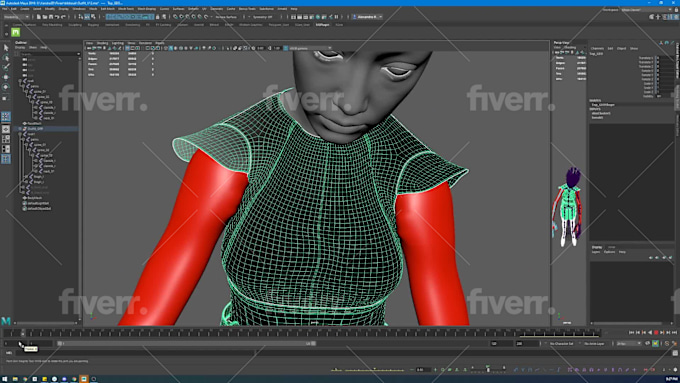Screen dimensions: 680x383
Task: Choose the Rotate tool in toolbox
Action: click(6, 87)
